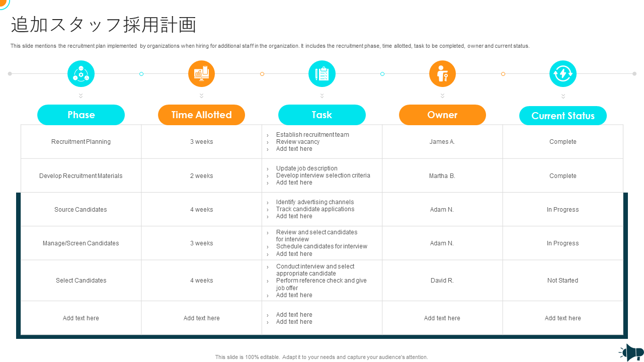Click the chevron below the Phase icon
The image size is (644, 362).
click(x=81, y=96)
